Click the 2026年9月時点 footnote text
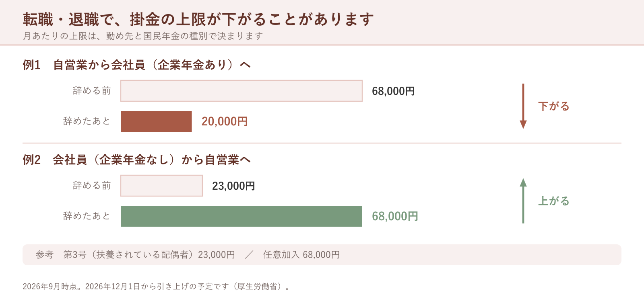Screen dimensions: 644x299 [x=157, y=287]
